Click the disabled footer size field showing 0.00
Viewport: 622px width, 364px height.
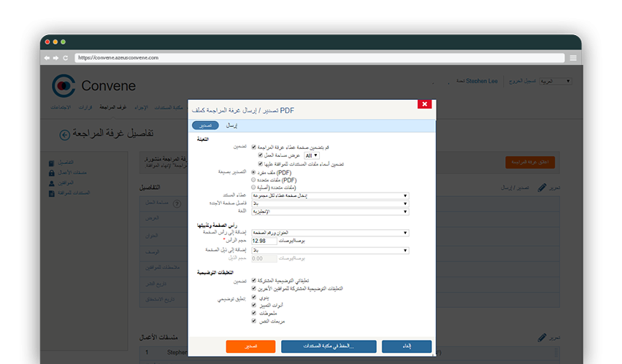point(264,258)
